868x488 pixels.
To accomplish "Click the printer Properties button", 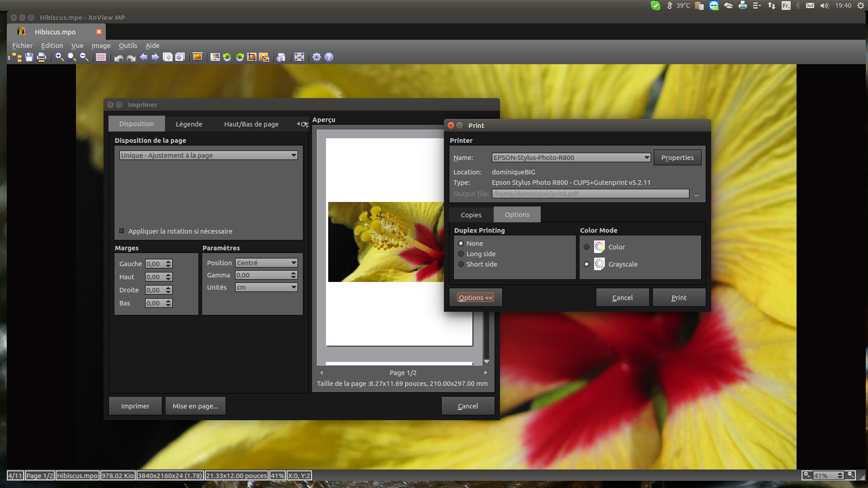I will (677, 158).
